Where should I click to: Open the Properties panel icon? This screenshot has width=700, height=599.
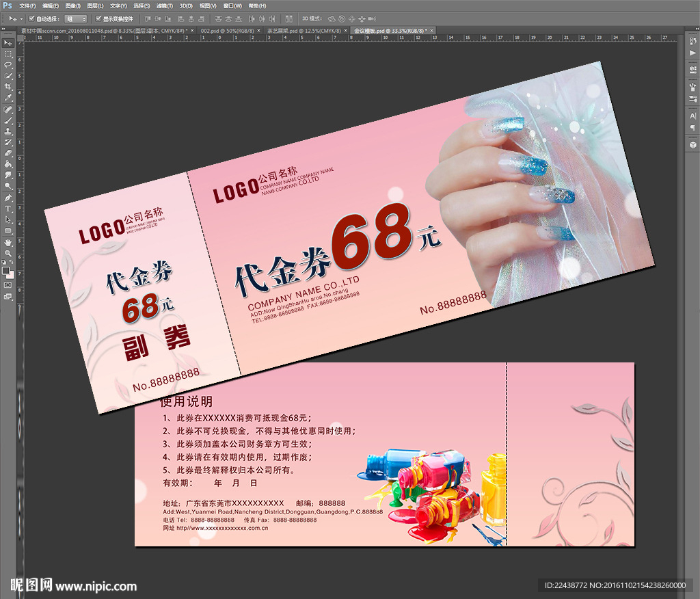point(692,70)
